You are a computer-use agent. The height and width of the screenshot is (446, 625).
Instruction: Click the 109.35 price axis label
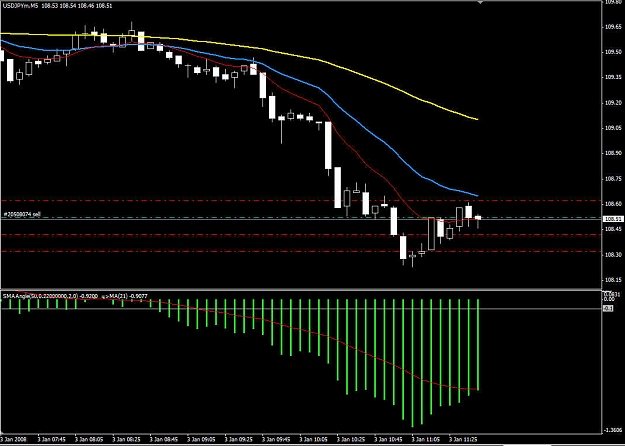pos(614,78)
